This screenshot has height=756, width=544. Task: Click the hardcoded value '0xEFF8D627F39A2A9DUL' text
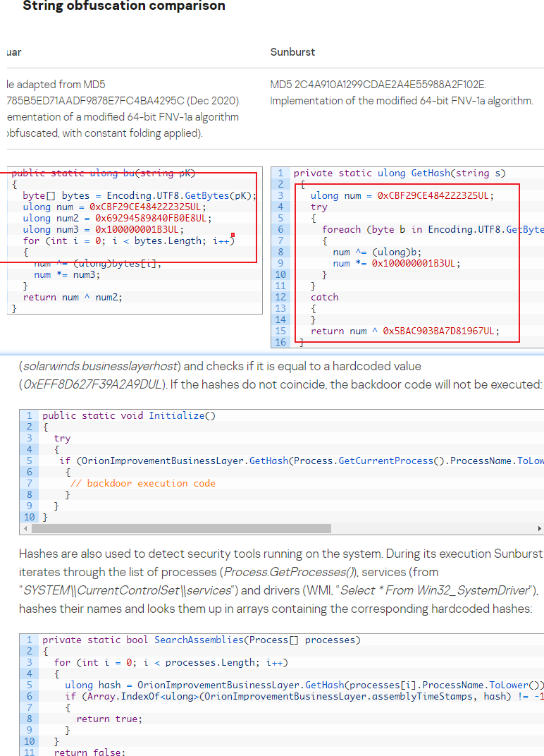(x=92, y=384)
